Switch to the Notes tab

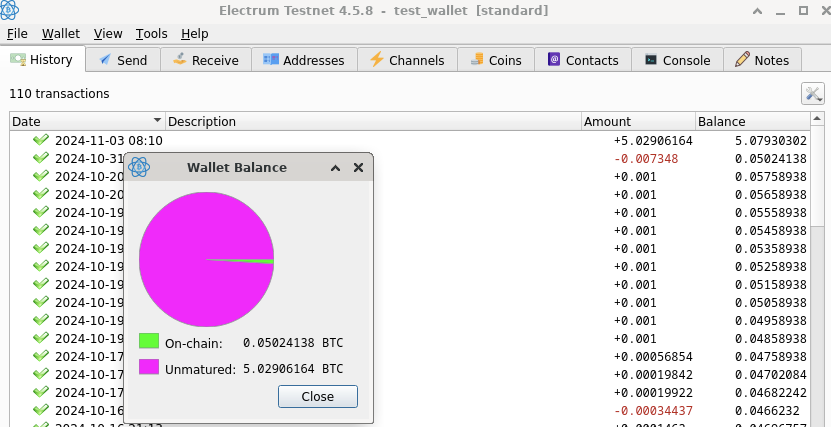(x=763, y=60)
